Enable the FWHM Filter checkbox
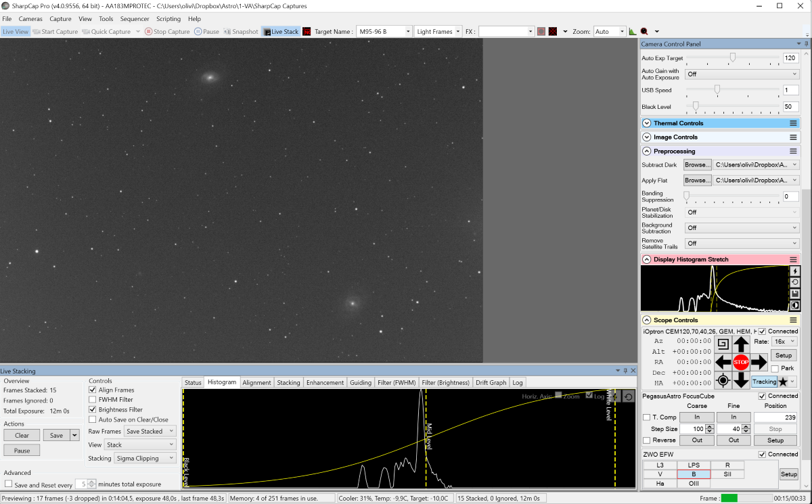Screen dimensions: 812x504 pyautogui.click(x=93, y=400)
